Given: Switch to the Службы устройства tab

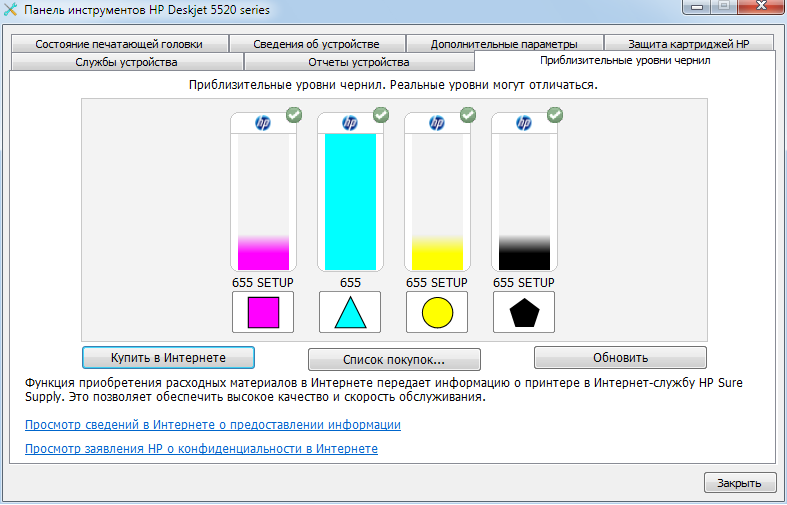Looking at the screenshot, I should (126, 62).
